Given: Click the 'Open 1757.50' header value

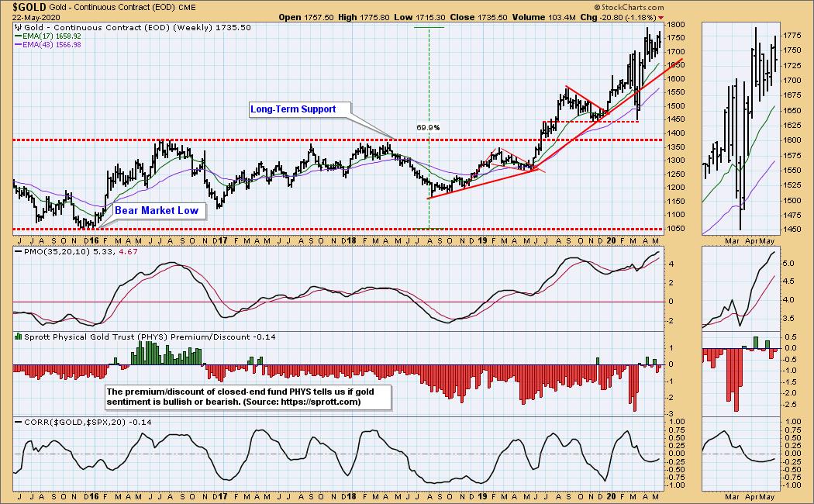Looking at the screenshot, I should [305, 17].
